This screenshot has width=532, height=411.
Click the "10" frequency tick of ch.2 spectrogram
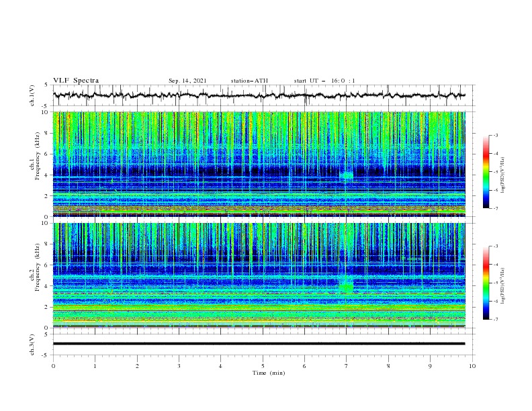[44, 223]
